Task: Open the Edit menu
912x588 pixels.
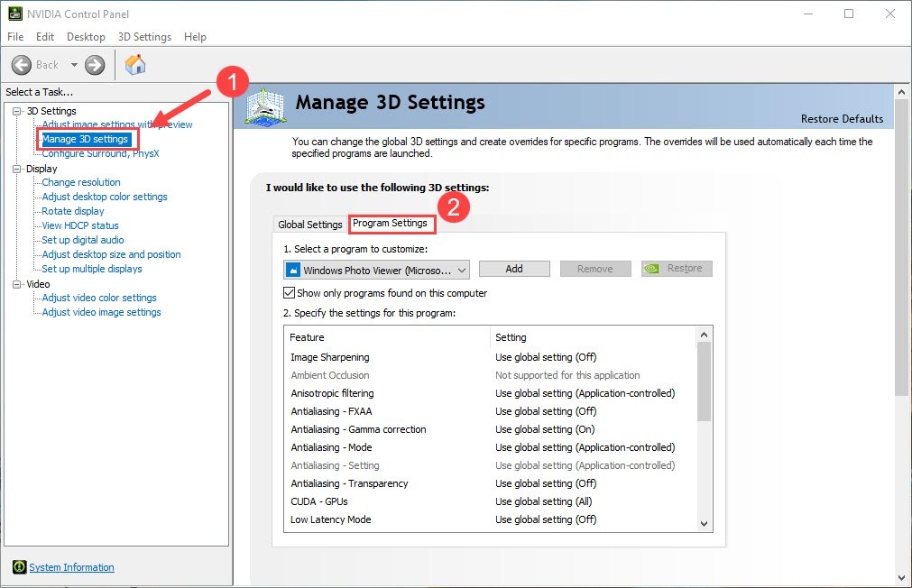Action: 45,37
